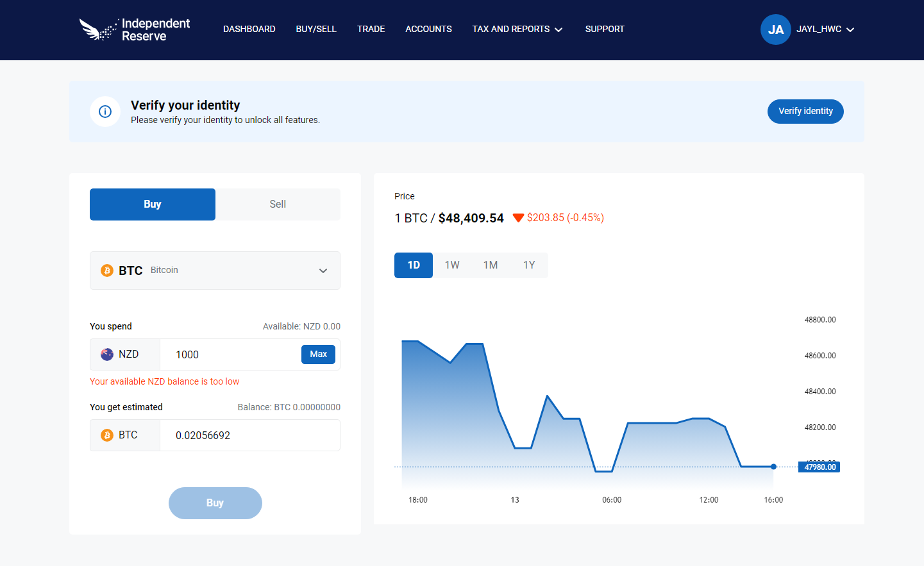Click the BTC icon in estimate field
924x566 pixels.
tap(107, 435)
